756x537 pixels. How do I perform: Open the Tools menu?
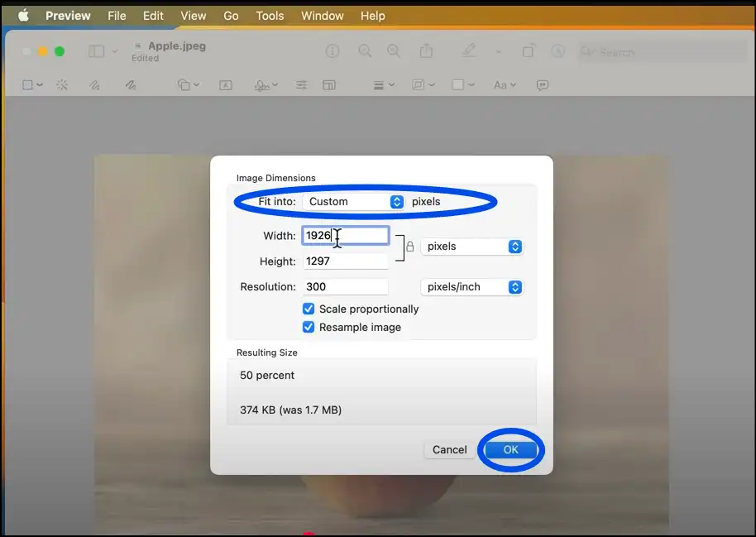tap(270, 16)
